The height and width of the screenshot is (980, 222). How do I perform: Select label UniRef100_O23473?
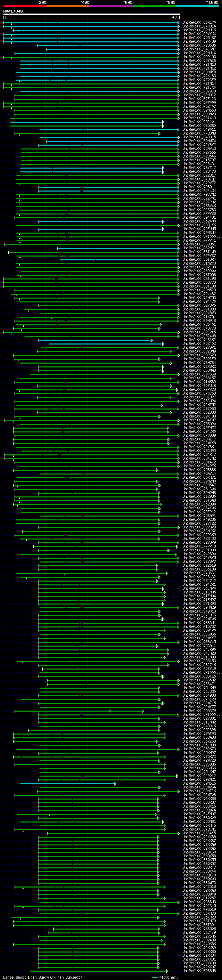point(199,172)
